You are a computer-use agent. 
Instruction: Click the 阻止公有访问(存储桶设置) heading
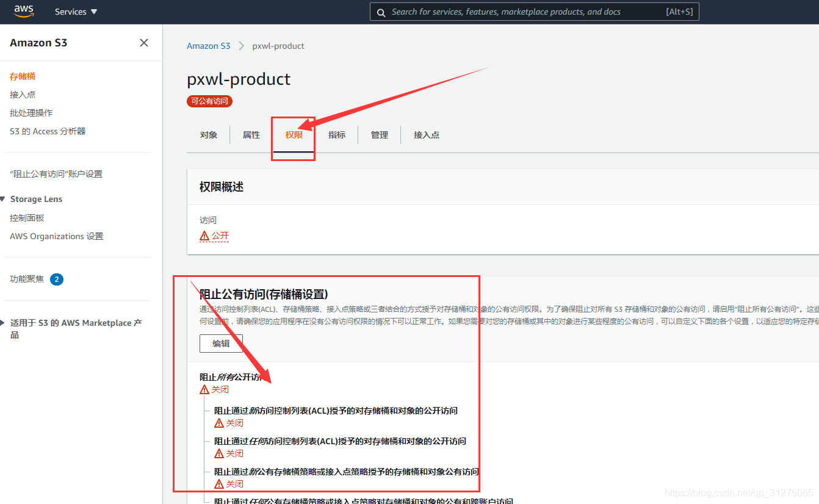coord(264,294)
